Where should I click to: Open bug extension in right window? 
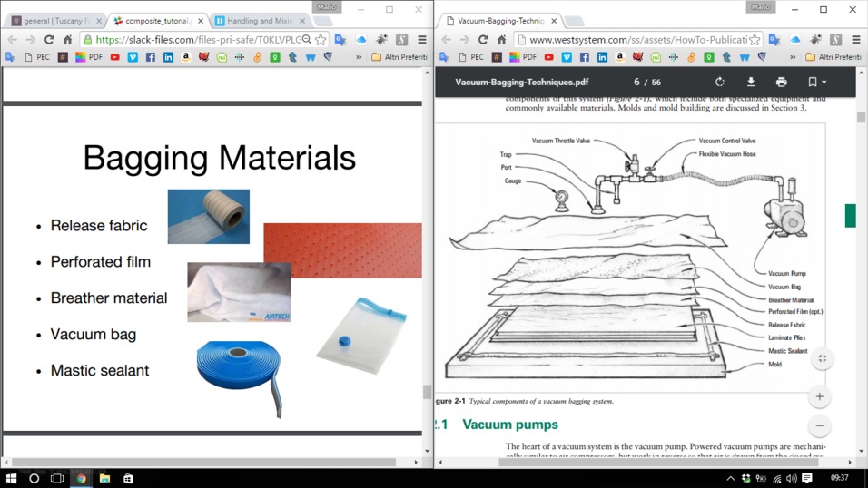click(x=815, y=39)
